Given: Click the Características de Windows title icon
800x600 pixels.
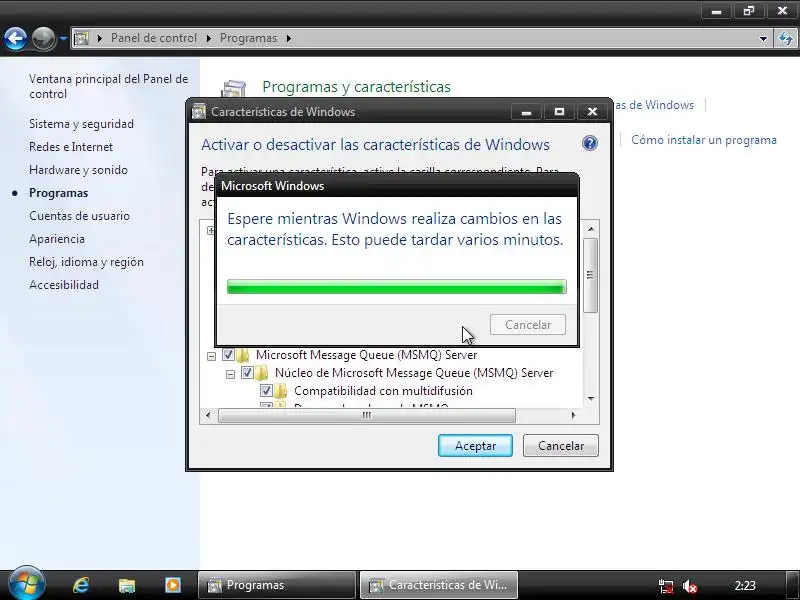Looking at the screenshot, I should click(198, 112).
